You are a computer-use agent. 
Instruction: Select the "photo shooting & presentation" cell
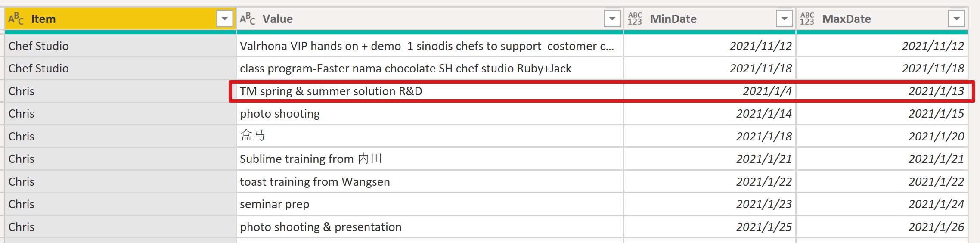pos(320,227)
